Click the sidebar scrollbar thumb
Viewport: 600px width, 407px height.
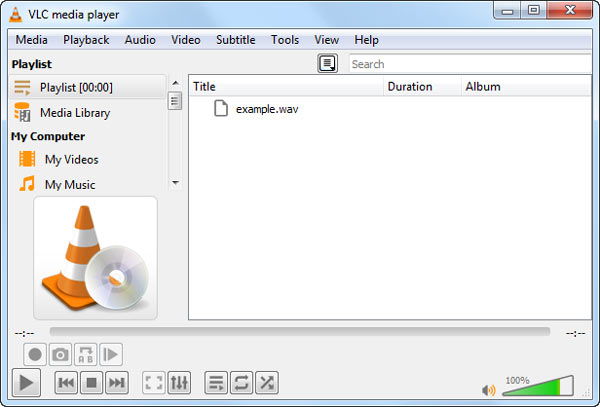(x=175, y=101)
